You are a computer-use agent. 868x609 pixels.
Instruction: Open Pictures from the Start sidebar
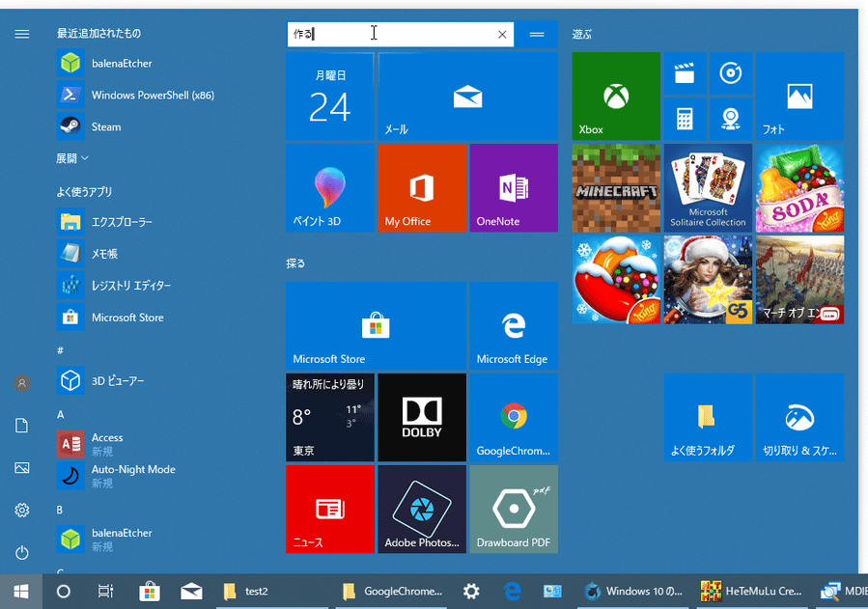pyautogui.click(x=22, y=468)
